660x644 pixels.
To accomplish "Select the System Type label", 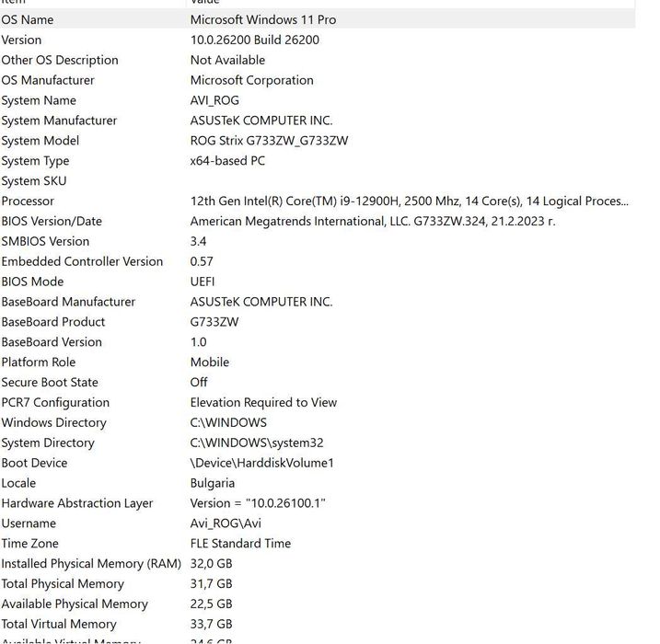I will coord(35,161).
